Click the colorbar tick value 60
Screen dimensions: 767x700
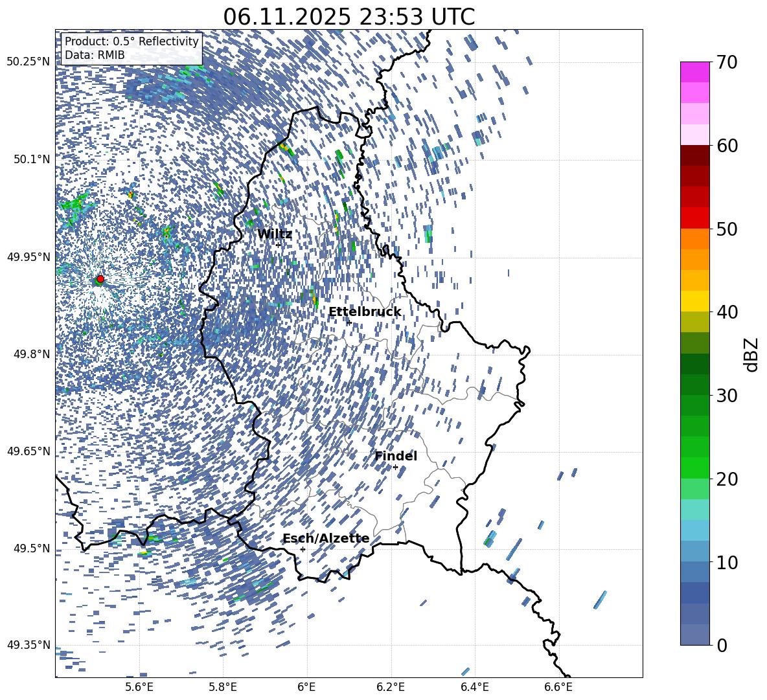click(727, 146)
